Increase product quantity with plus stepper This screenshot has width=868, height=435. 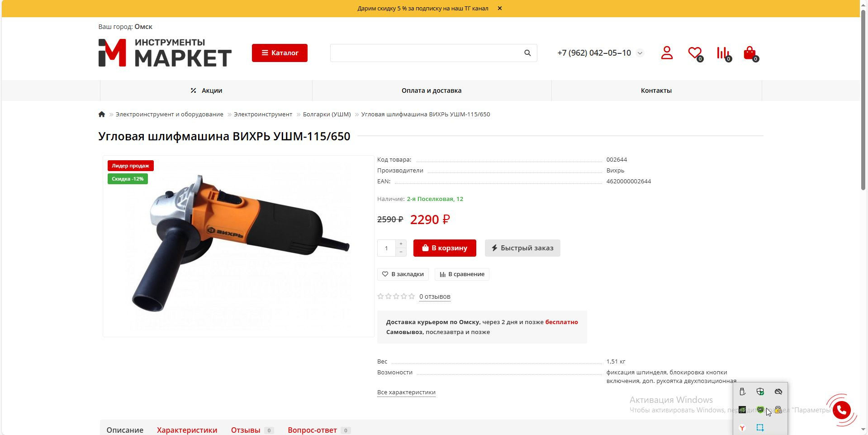[x=401, y=244]
